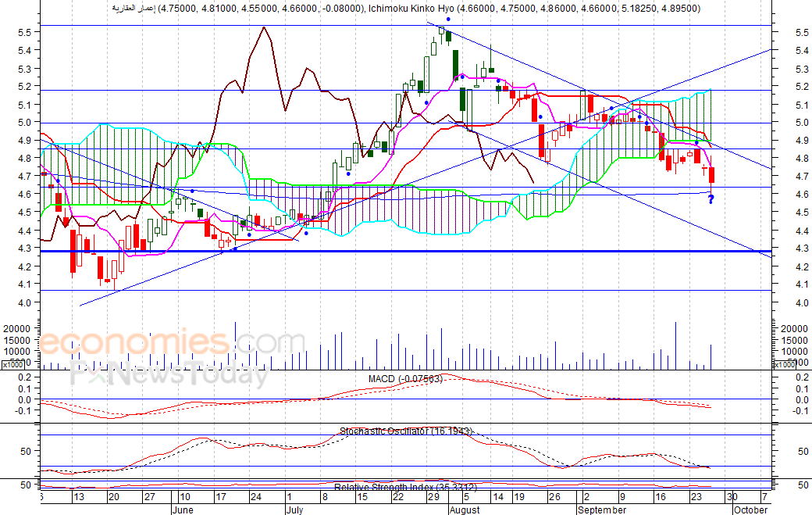This screenshot has height=515, width=812.
Task: Select the October month label
Action: coord(751,510)
